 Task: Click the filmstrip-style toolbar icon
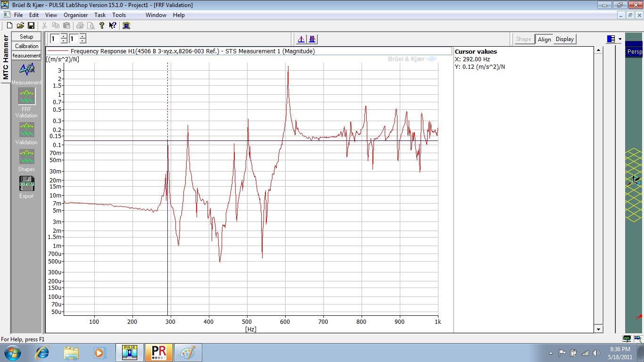[126, 25]
